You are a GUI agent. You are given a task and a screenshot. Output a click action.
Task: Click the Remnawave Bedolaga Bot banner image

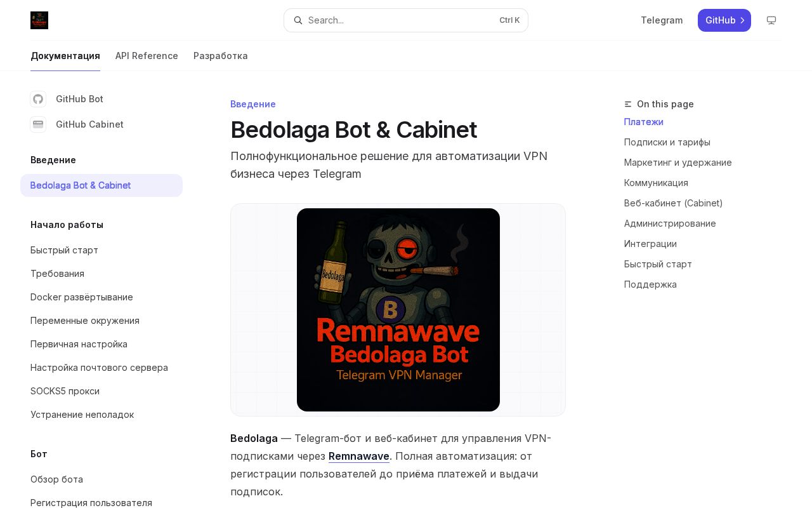click(x=398, y=310)
